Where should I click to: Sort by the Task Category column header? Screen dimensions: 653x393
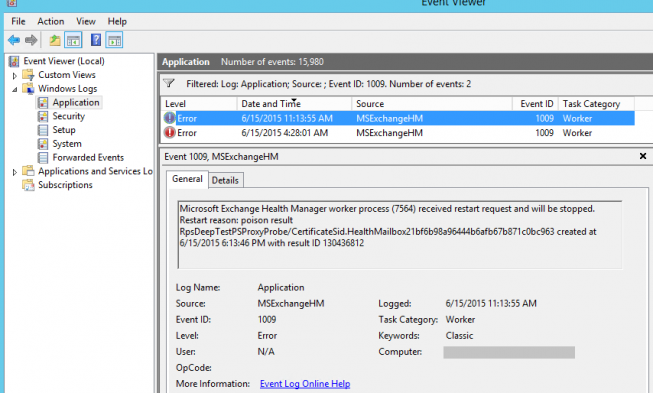click(596, 104)
